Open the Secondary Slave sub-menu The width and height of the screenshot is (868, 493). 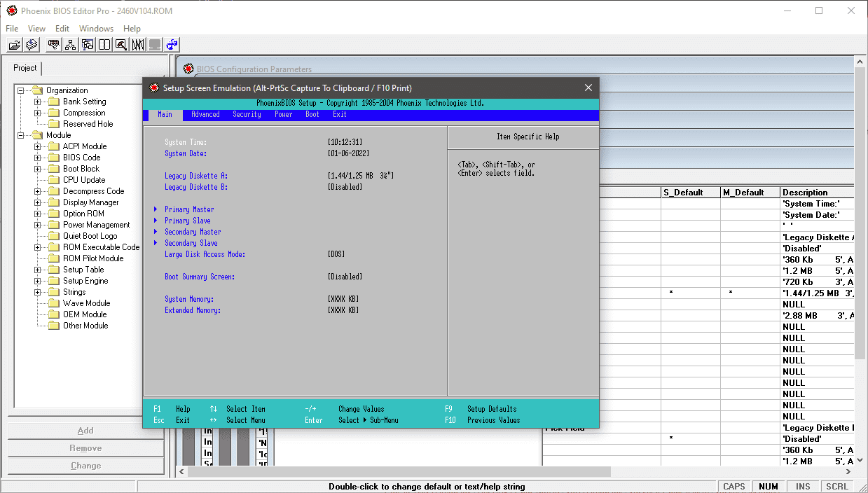coord(191,243)
